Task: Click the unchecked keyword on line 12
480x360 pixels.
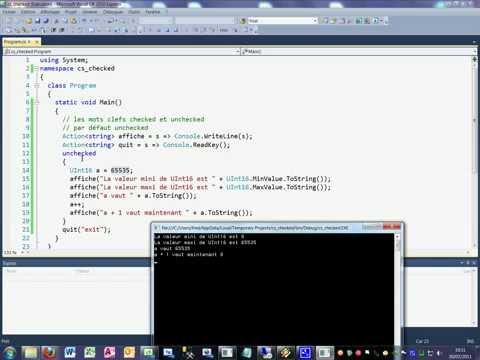Action: tap(79, 153)
